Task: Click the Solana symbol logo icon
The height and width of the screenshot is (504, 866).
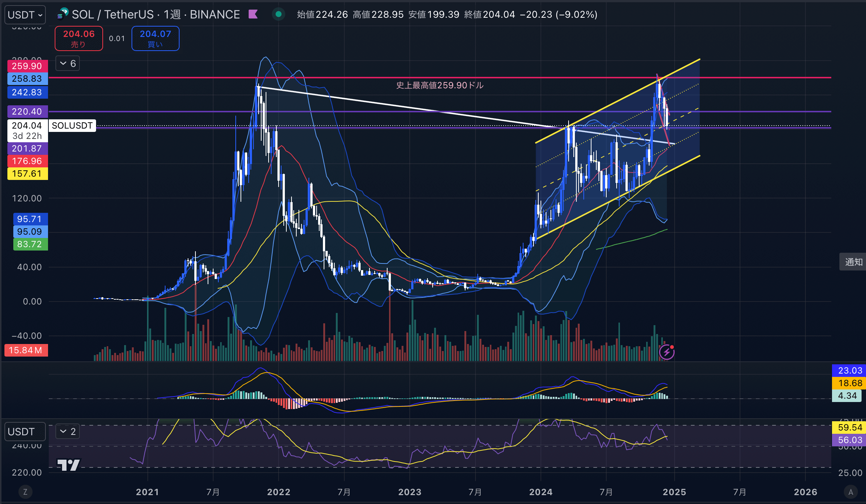Action: point(63,14)
